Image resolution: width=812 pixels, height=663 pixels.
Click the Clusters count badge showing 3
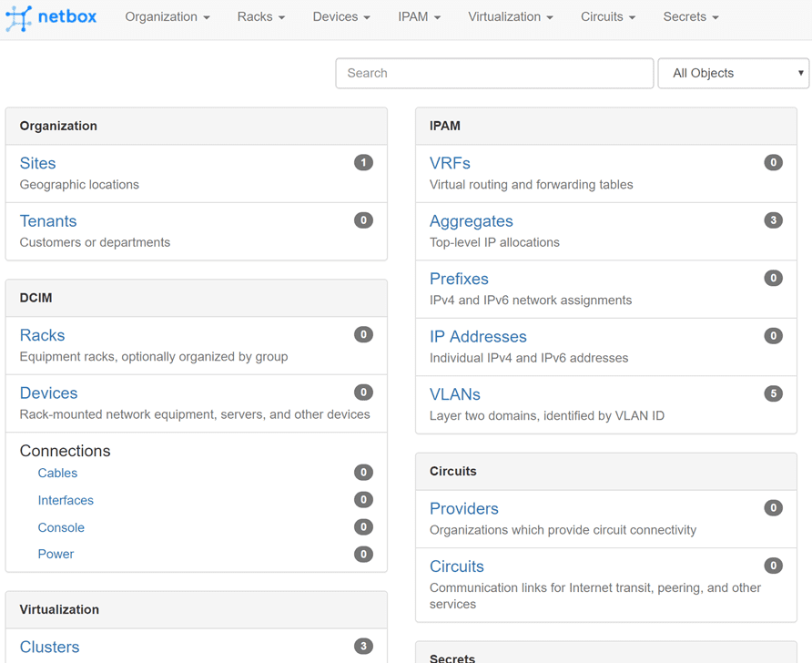(363, 646)
